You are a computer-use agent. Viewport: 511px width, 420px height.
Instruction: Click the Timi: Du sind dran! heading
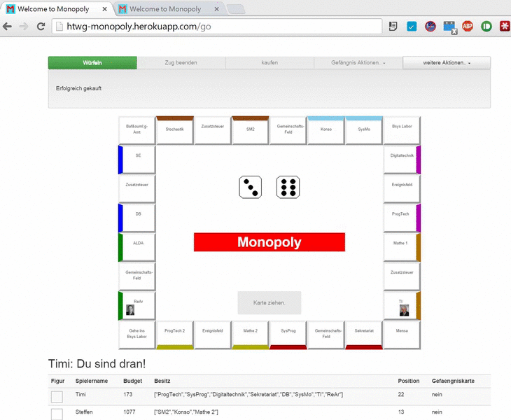coord(97,363)
